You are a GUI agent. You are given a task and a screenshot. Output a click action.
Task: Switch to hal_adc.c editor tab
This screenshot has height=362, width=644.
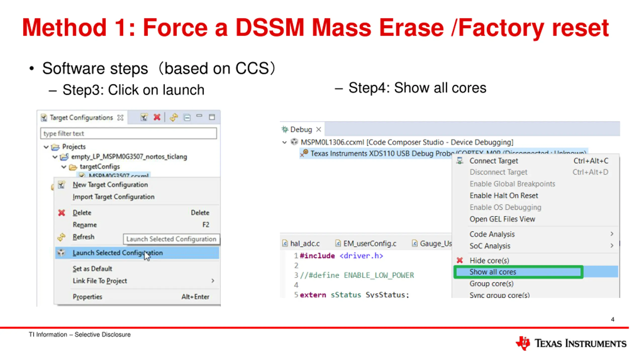(305, 243)
